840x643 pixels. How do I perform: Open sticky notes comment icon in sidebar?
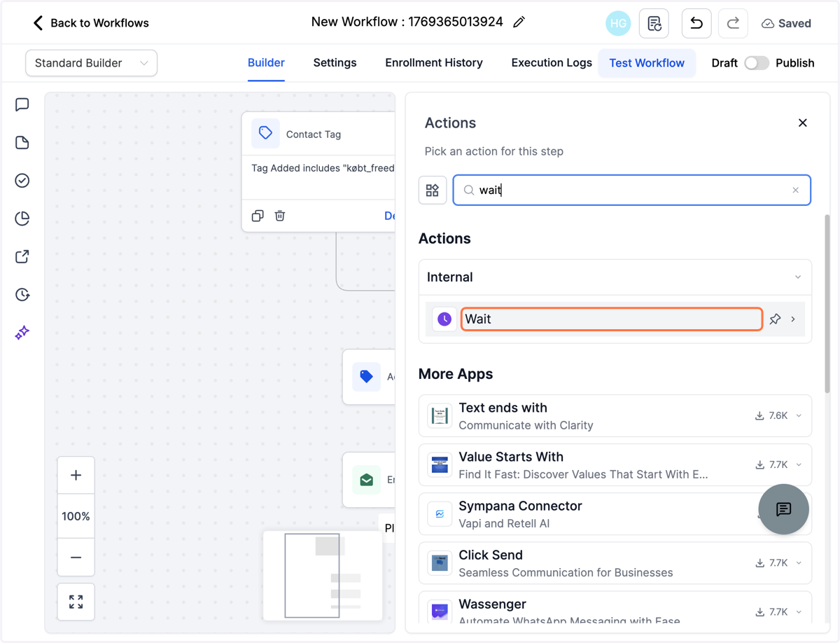22,105
